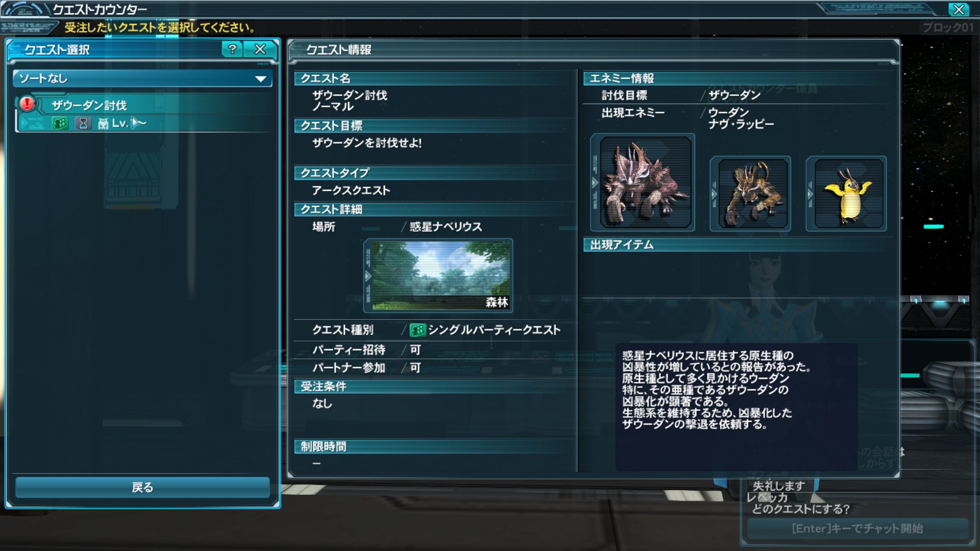Close the クエスト選択 panel
This screenshot has height=551, width=980.
260,49
